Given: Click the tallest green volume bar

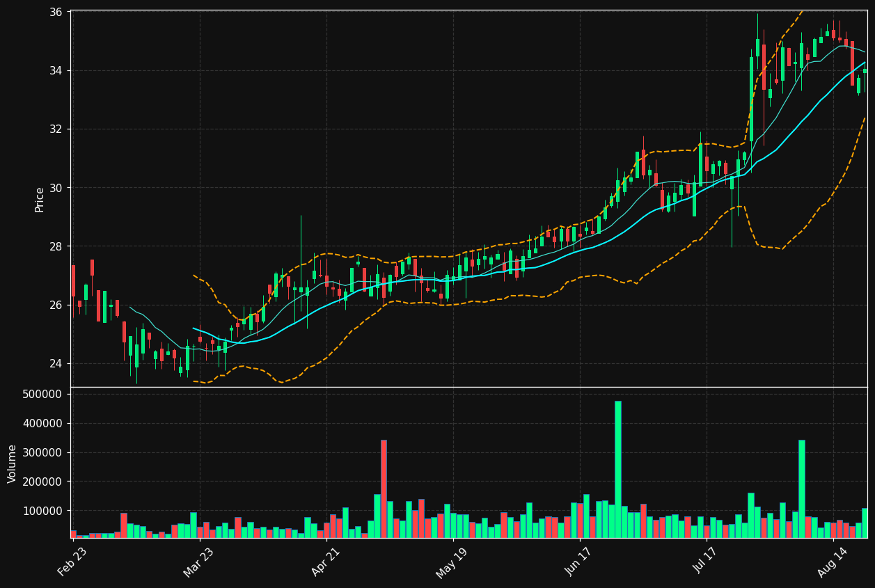Looking at the screenshot, I should click(x=618, y=470).
